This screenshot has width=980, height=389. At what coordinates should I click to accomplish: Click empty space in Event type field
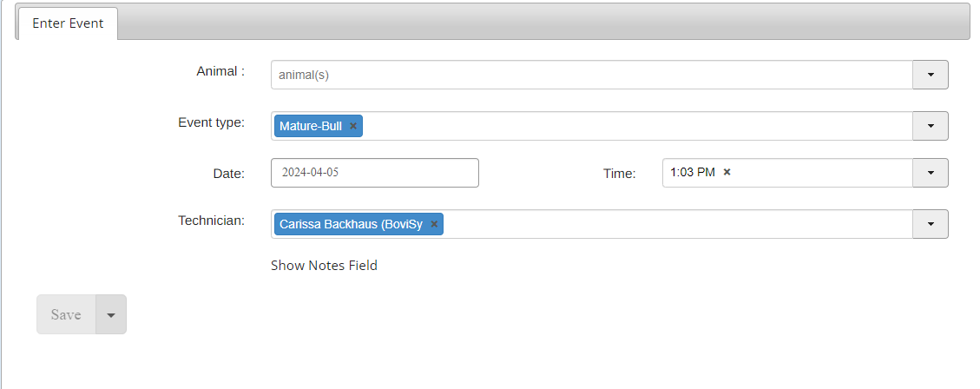point(634,126)
